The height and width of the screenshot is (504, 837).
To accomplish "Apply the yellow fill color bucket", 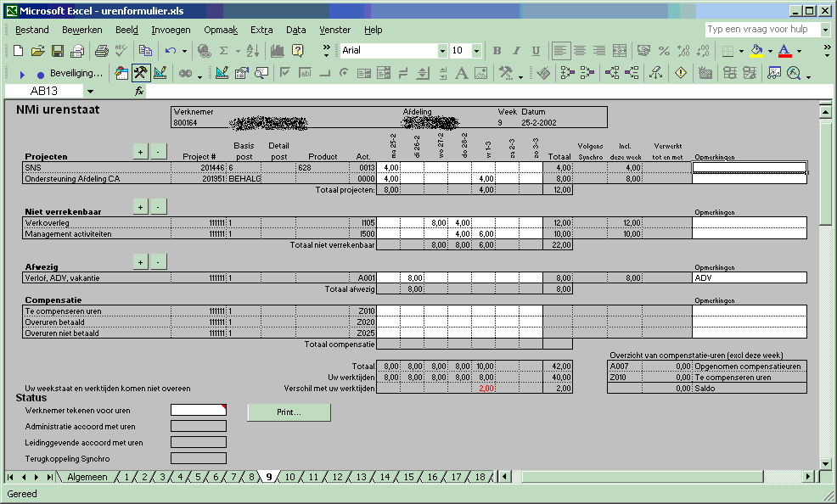I will point(756,51).
